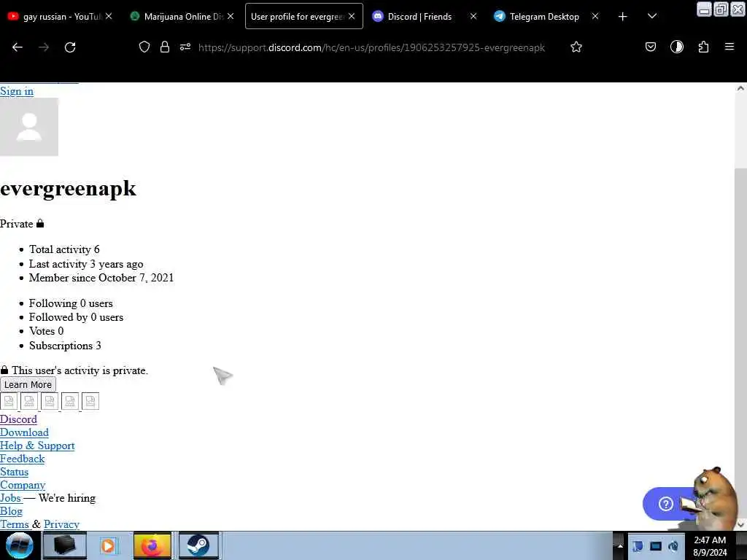Close the YouTube tab

(x=109, y=16)
